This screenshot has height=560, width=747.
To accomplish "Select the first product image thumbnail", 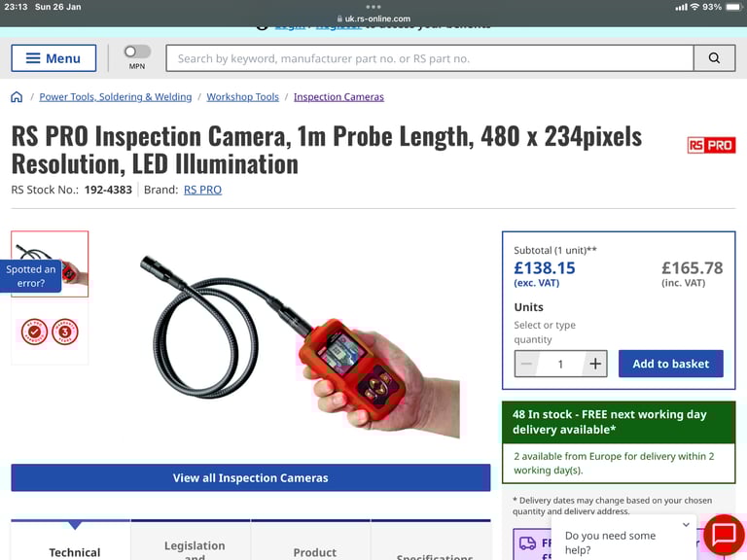I will click(x=50, y=263).
